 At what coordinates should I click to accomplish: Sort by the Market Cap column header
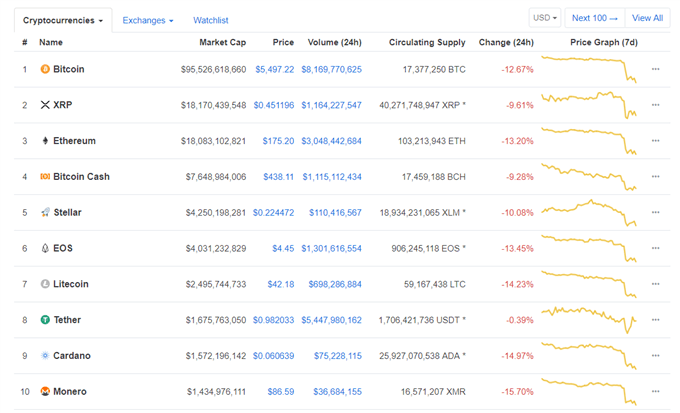click(222, 42)
